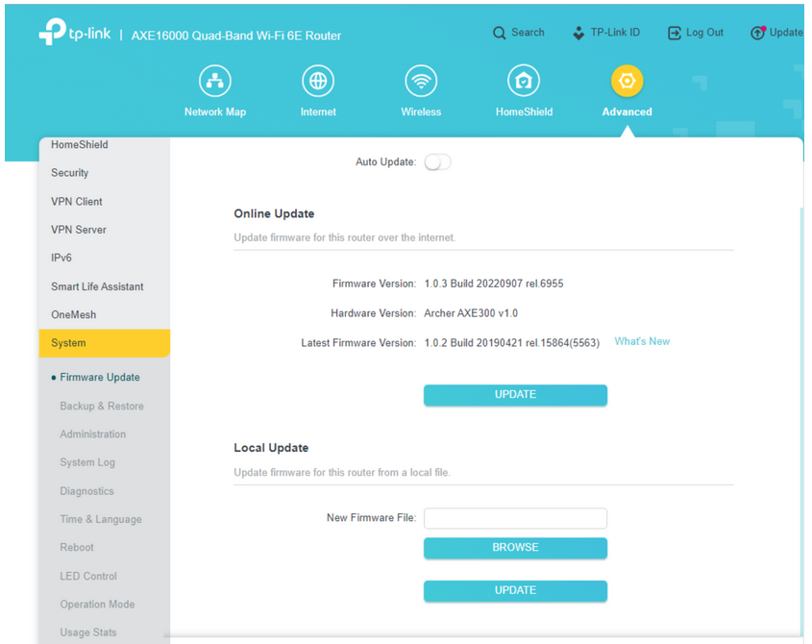Open the Wireless wifi icon
This screenshot has width=812, height=644.
click(421, 81)
